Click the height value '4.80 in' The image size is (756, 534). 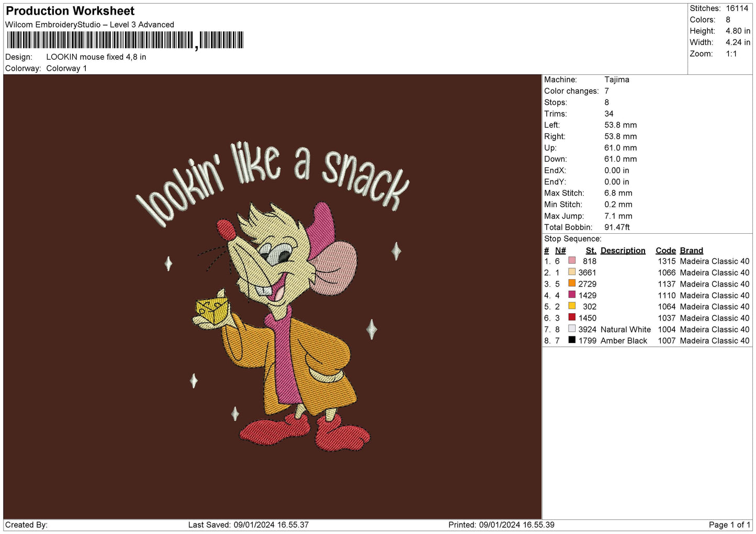click(738, 31)
